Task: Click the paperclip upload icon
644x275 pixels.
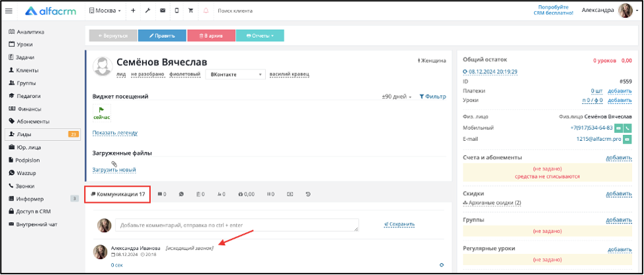Action: point(114,163)
